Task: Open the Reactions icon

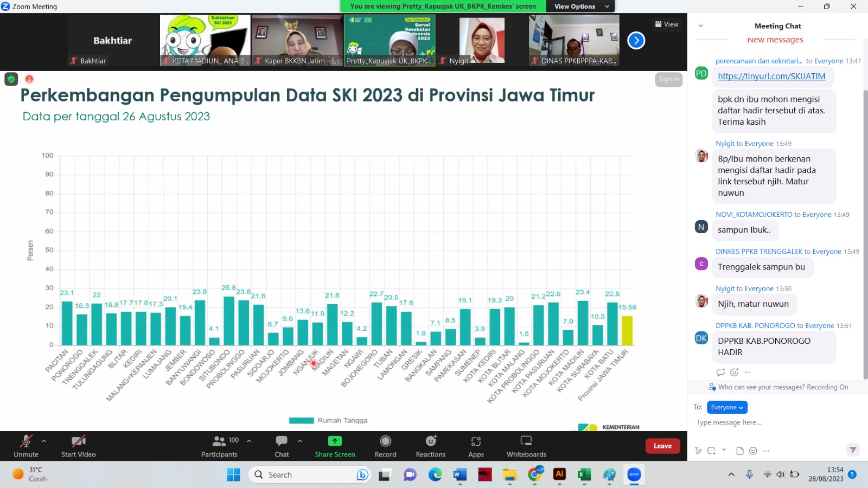Action: (431, 441)
